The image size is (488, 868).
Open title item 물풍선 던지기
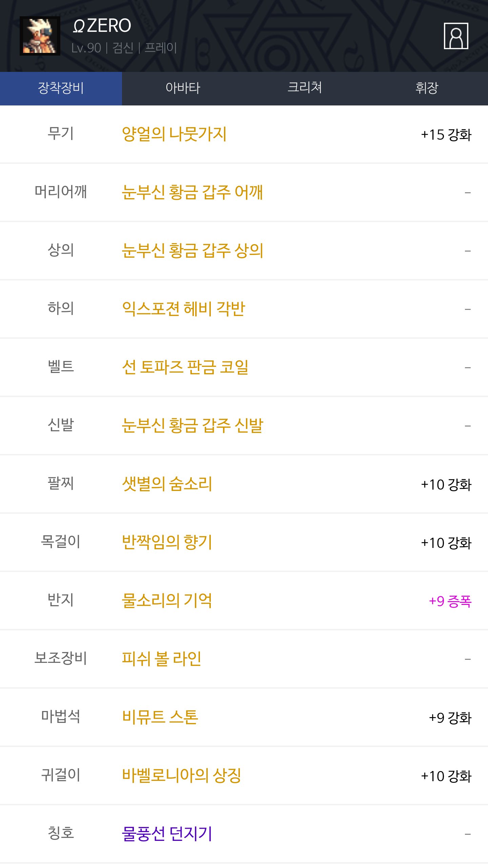(x=167, y=834)
